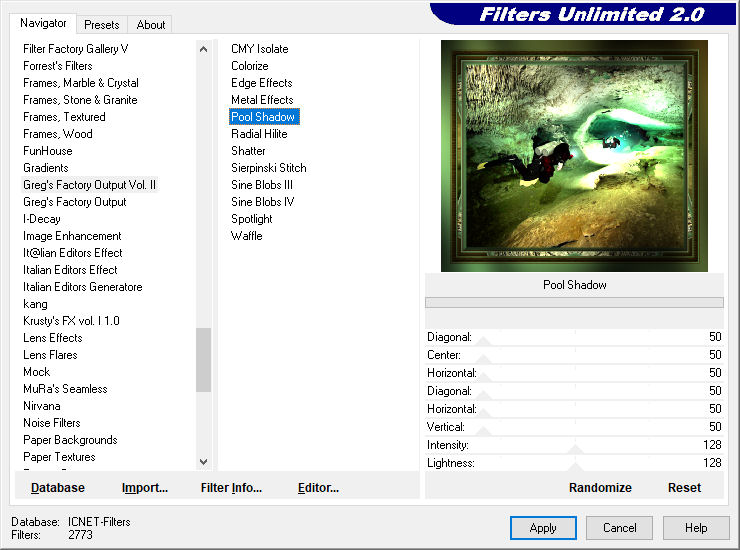Open the filter Editor...

click(318, 488)
